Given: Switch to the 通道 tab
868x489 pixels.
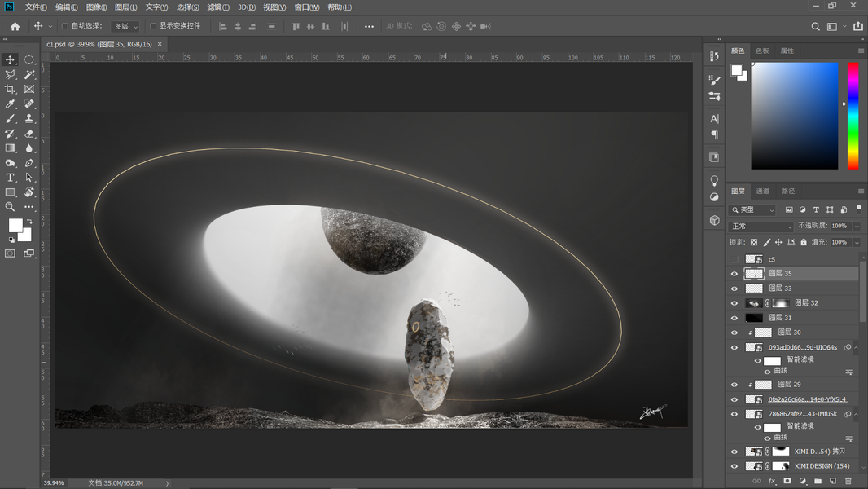Looking at the screenshot, I should pos(763,191).
